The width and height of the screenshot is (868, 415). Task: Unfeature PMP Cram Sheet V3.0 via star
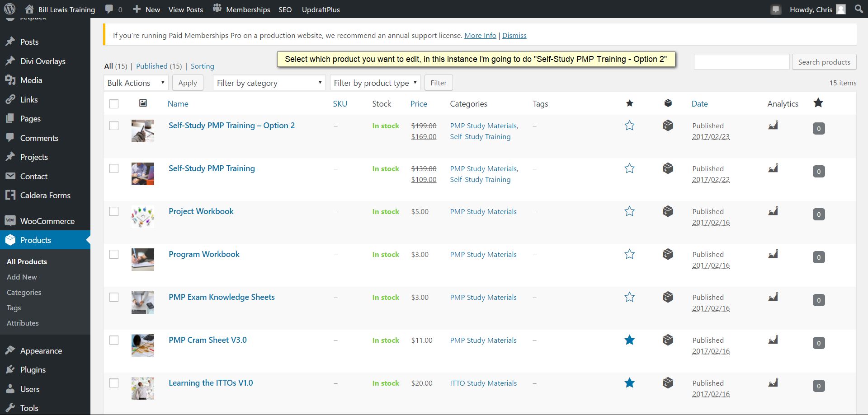[629, 340]
